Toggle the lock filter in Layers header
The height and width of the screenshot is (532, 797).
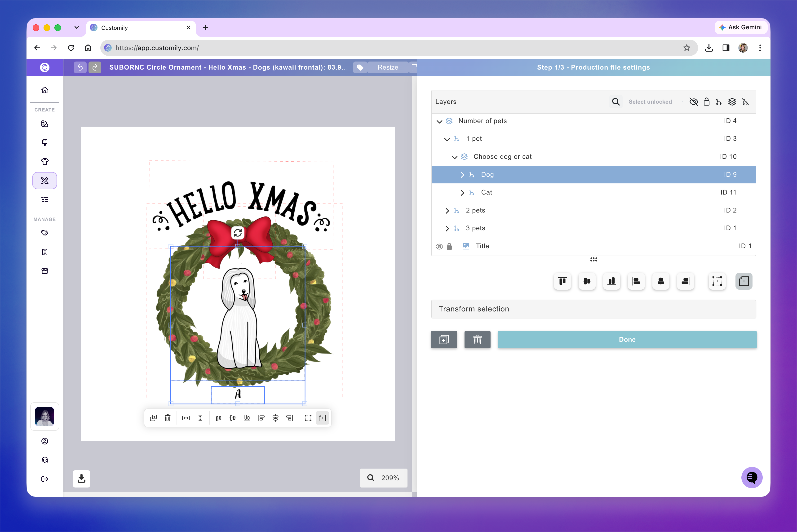point(706,102)
